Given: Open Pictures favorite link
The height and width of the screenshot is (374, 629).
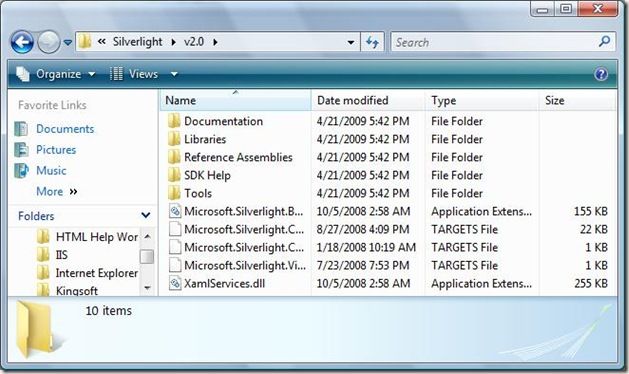Looking at the screenshot, I should pos(56,150).
